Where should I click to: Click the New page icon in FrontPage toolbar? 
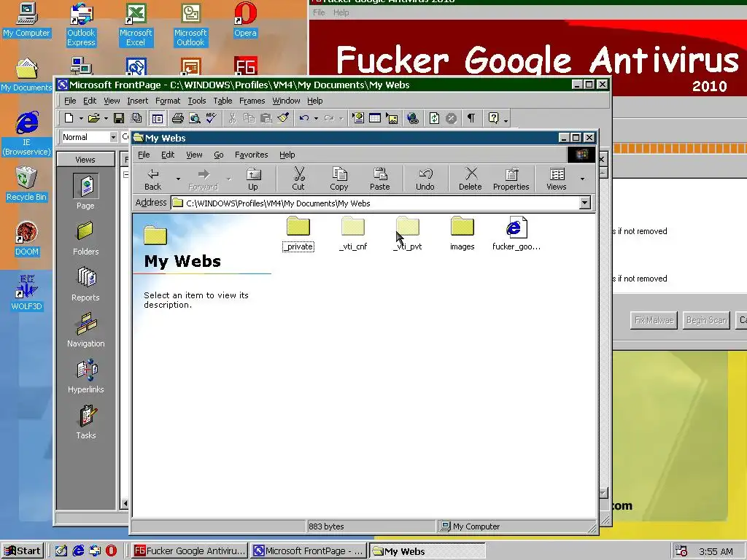click(x=69, y=117)
